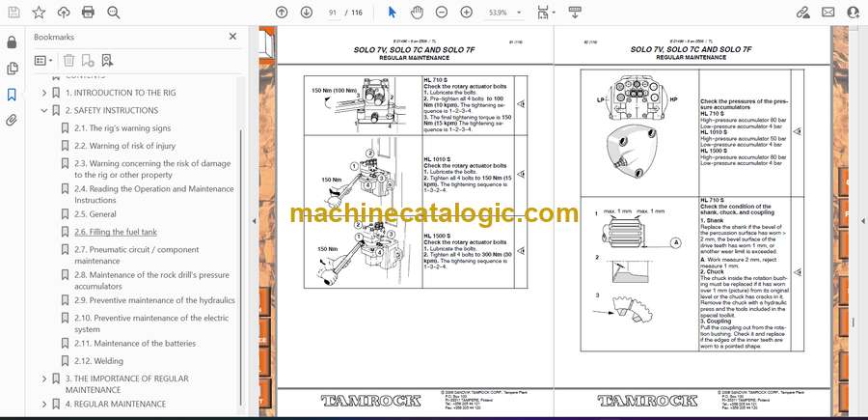Click the bookmarks panel vertical scrollbar

click(240, 266)
